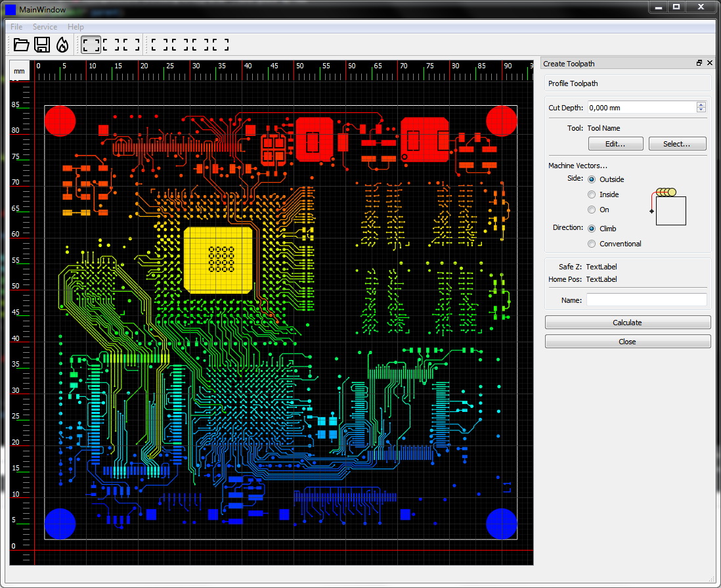
Task: Click the floppy disk save icon
Action: click(42, 45)
